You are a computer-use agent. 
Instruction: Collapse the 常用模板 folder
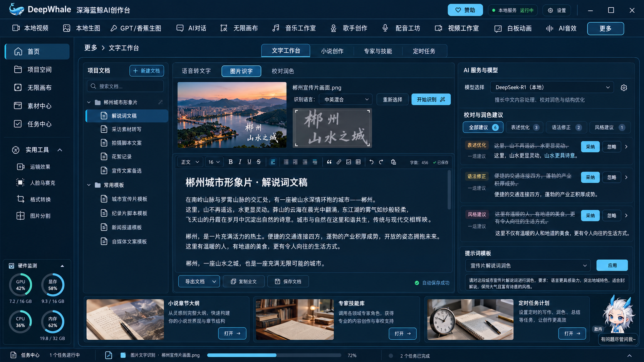(x=89, y=185)
